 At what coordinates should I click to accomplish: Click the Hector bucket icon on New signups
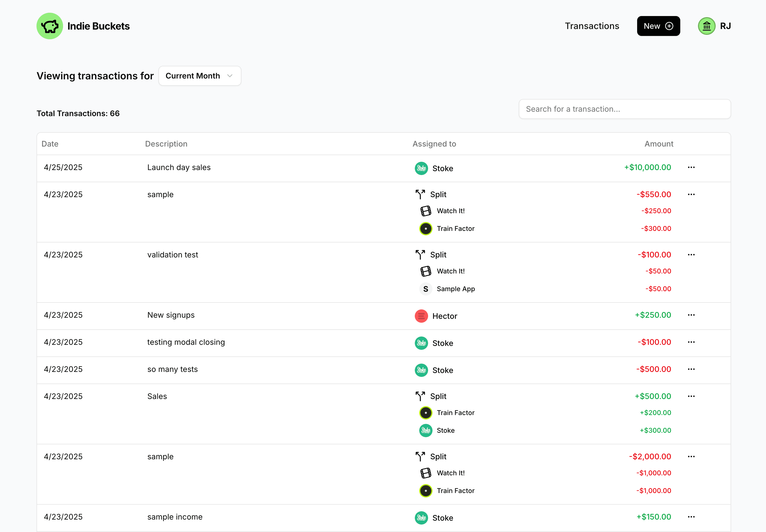click(421, 316)
